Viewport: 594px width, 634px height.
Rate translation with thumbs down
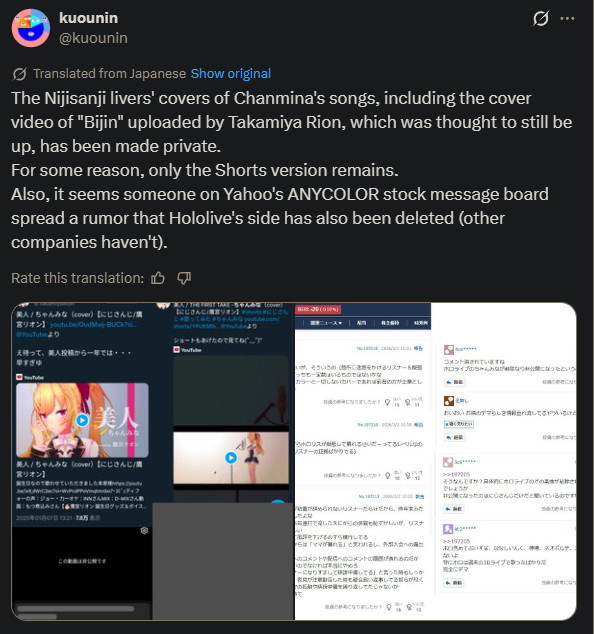click(184, 278)
